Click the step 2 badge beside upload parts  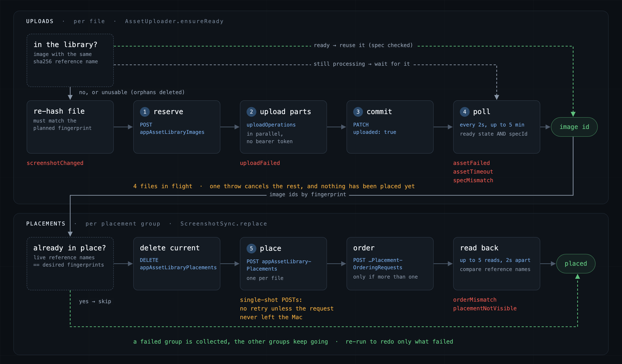[x=251, y=112]
